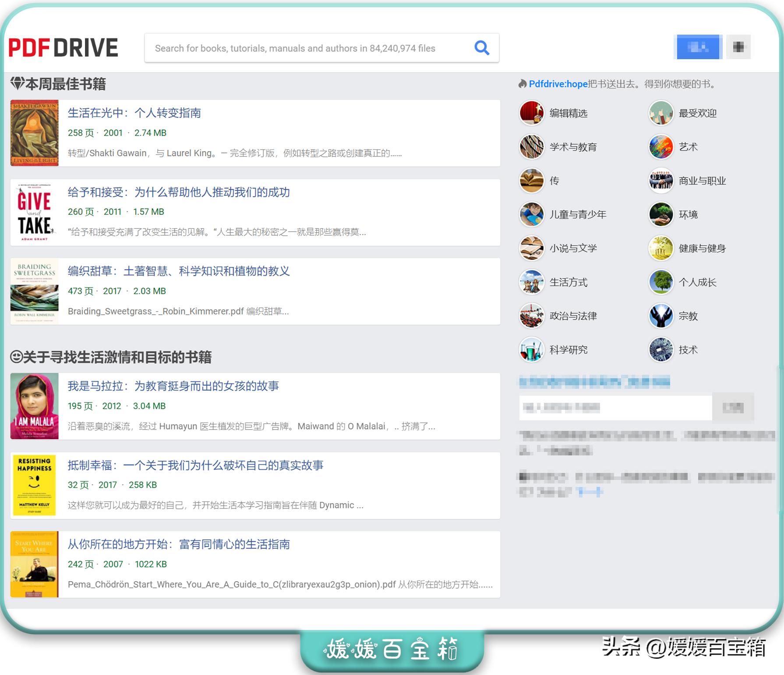
Task: Click the search magnifier icon
Action: [x=482, y=48]
